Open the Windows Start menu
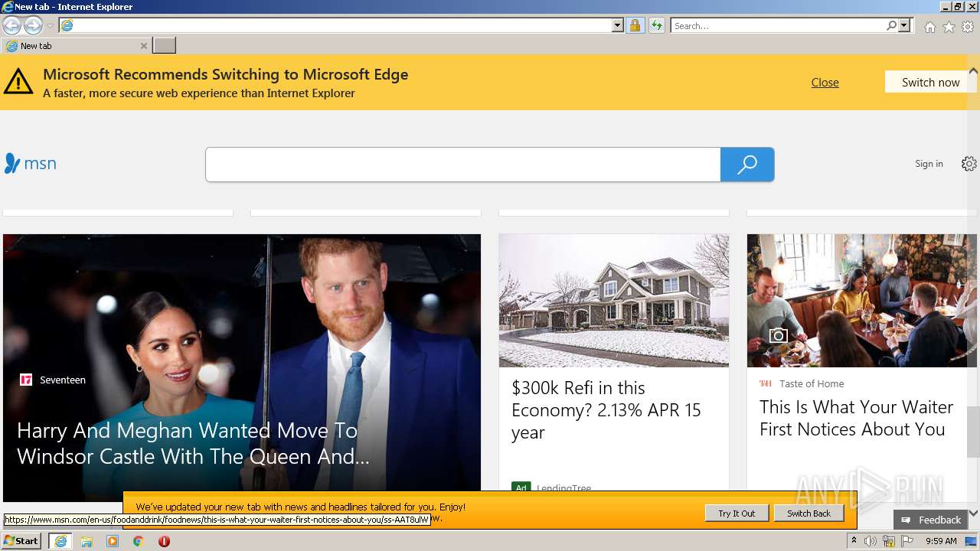Image resolution: width=980 pixels, height=551 pixels. click(21, 541)
